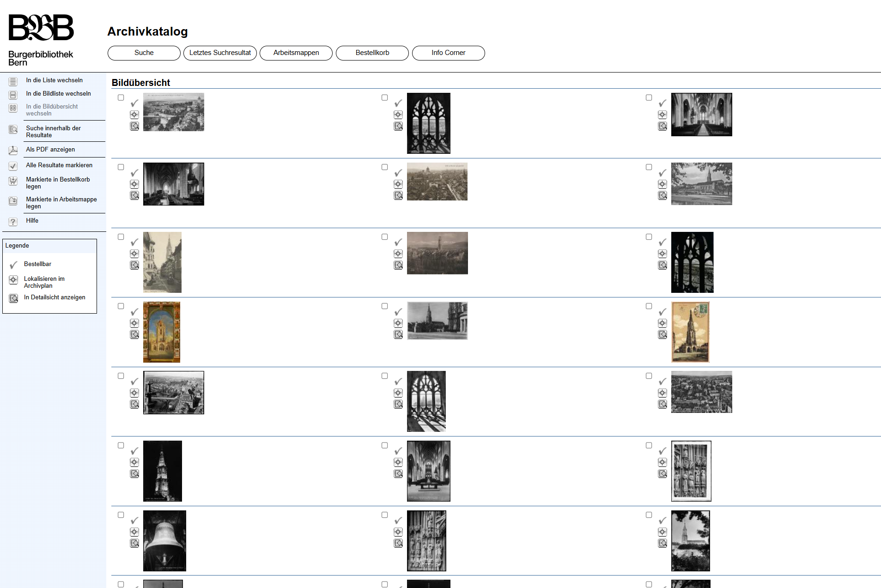The image size is (881, 588).
Task: Open detail view for the stamped postcard of the tower
Action: click(662, 334)
